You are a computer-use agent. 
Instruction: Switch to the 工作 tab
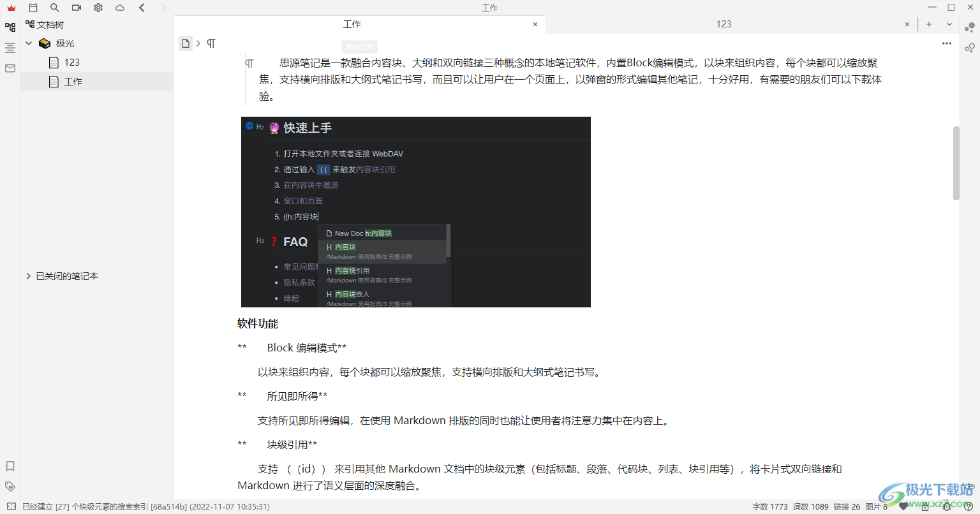point(352,24)
